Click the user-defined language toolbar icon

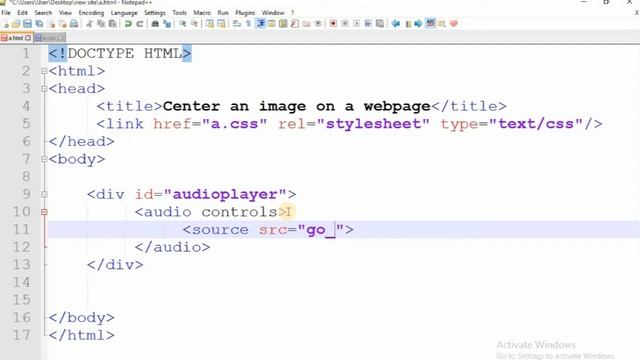[271, 24]
